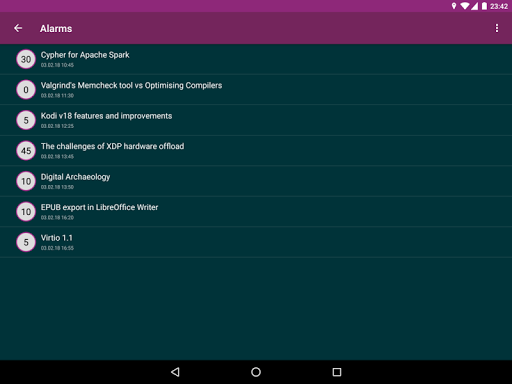Tap the 03.02.18 10:45 timestamp
512x384 pixels.
pyautogui.click(x=57, y=65)
